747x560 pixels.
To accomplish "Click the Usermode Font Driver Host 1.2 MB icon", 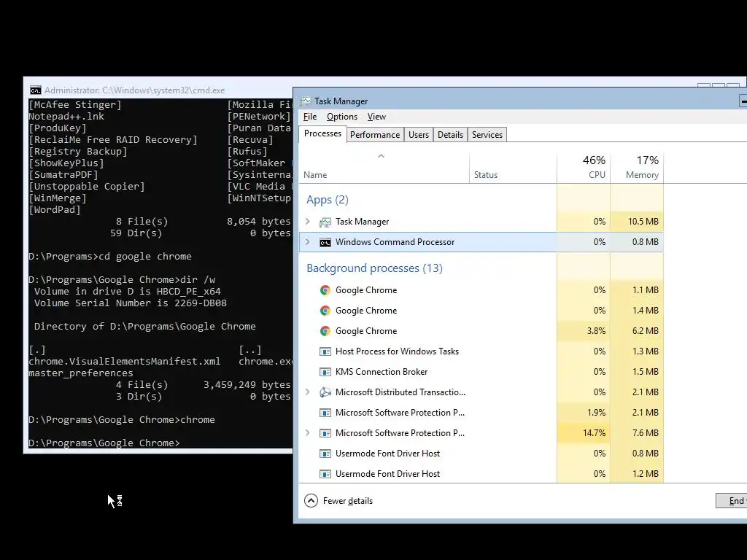I will point(325,474).
